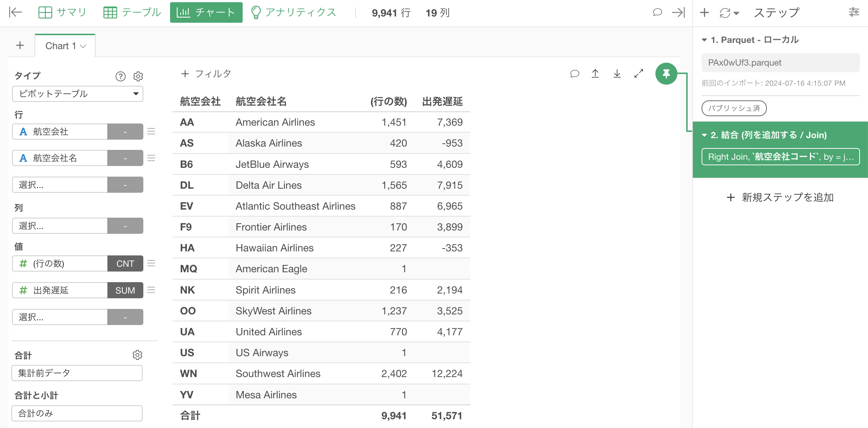Add a new chart tab with plus
868x428 pixels.
(20, 45)
